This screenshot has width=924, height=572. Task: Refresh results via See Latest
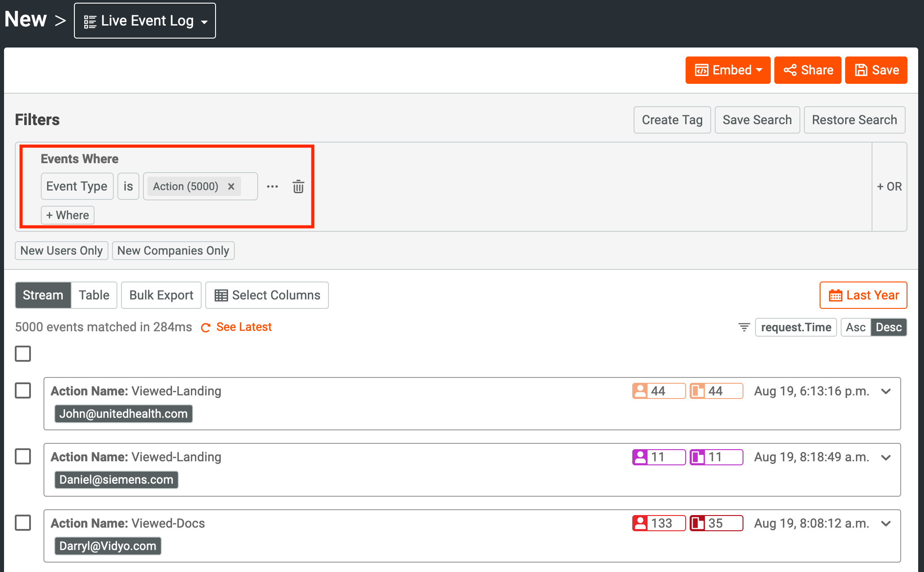(244, 327)
